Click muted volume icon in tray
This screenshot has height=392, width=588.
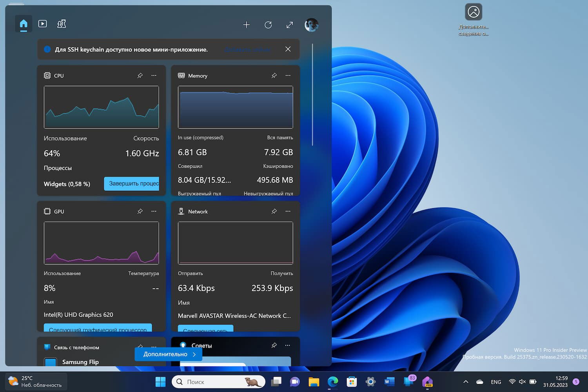point(522,382)
